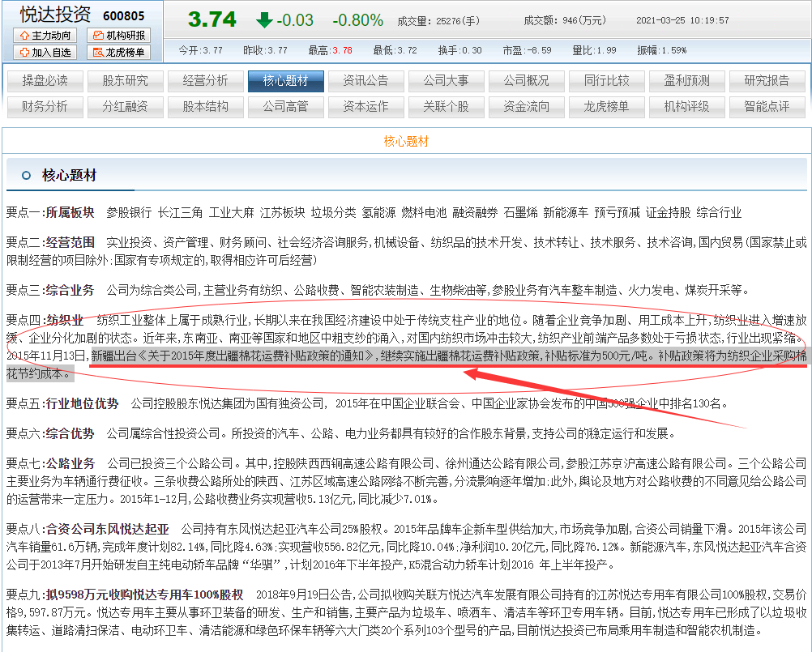The height and width of the screenshot is (652, 812).
Task: Switch to 股东研究 tab
Action: (126, 81)
